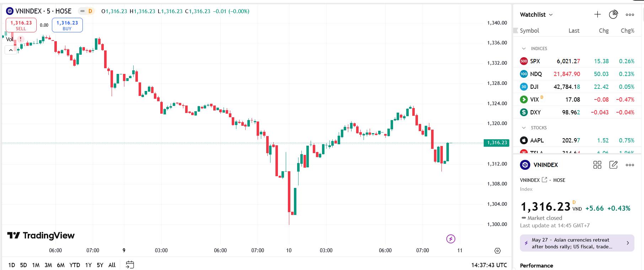Click the flagged symbol column toggle
This screenshot has width=644, height=270.
(x=516, y=31)
